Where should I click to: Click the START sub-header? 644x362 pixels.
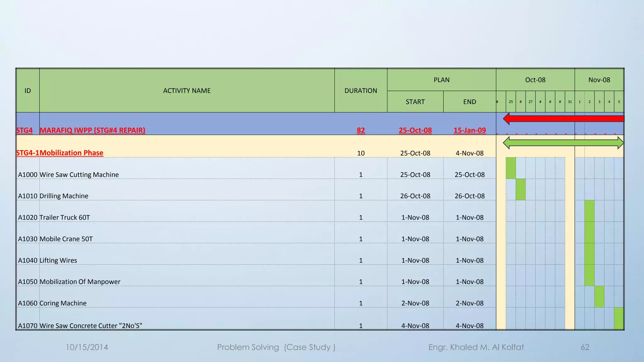tap(415, 102)
